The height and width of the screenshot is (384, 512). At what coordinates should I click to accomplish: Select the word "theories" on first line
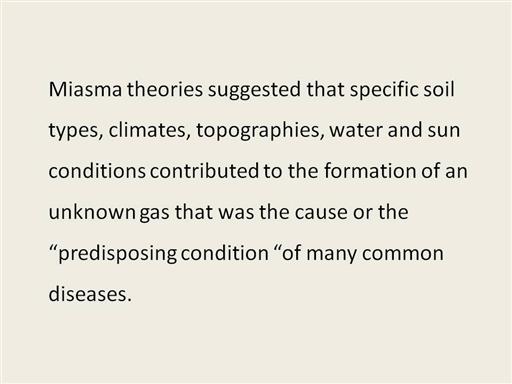pos(165,89)
